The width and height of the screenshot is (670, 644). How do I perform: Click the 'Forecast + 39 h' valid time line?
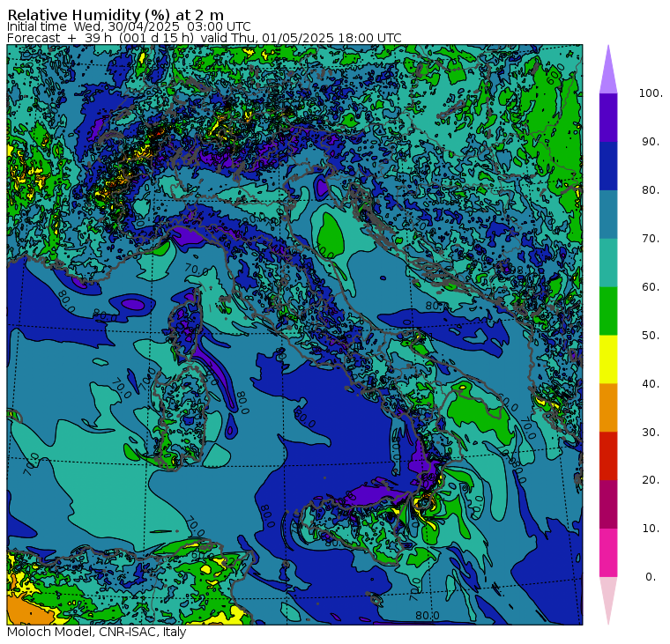pos(205,38)
